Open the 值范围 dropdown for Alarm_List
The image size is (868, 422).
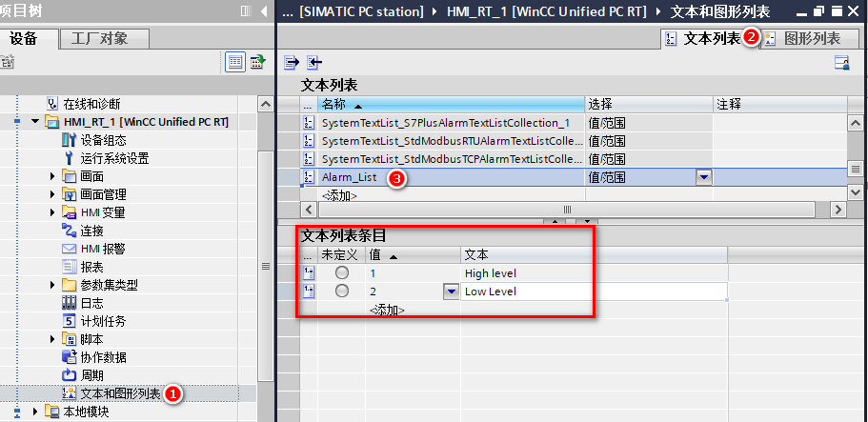[703, 177]
